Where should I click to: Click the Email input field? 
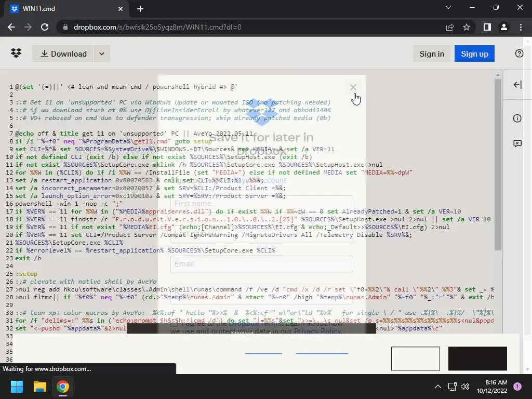262,264
